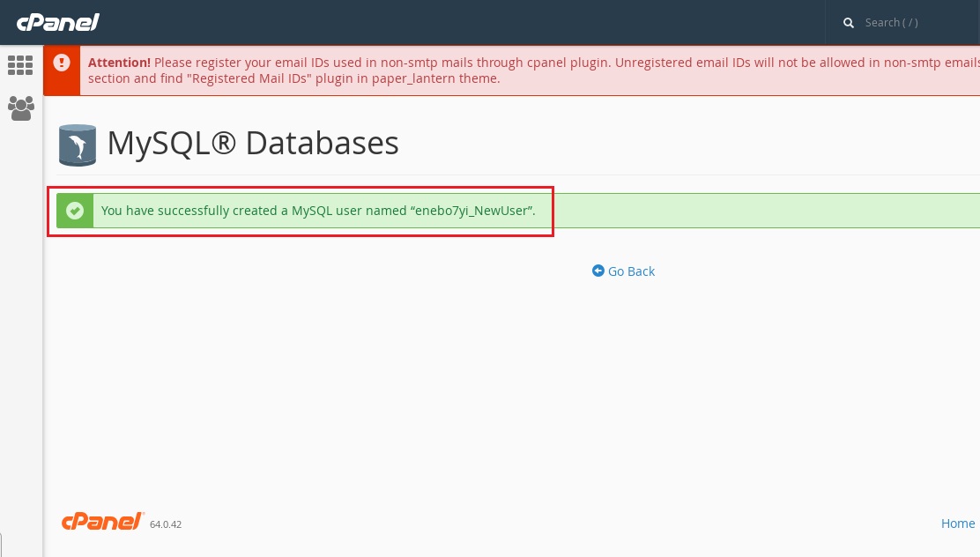The width and height of the screenshot is (980, 557).
Task: Click the Go Back link
Action: [x=624, y=271]
